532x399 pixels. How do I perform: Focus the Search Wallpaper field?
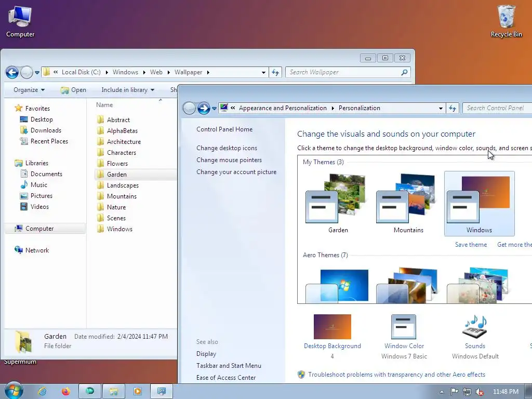click(348, 72)
